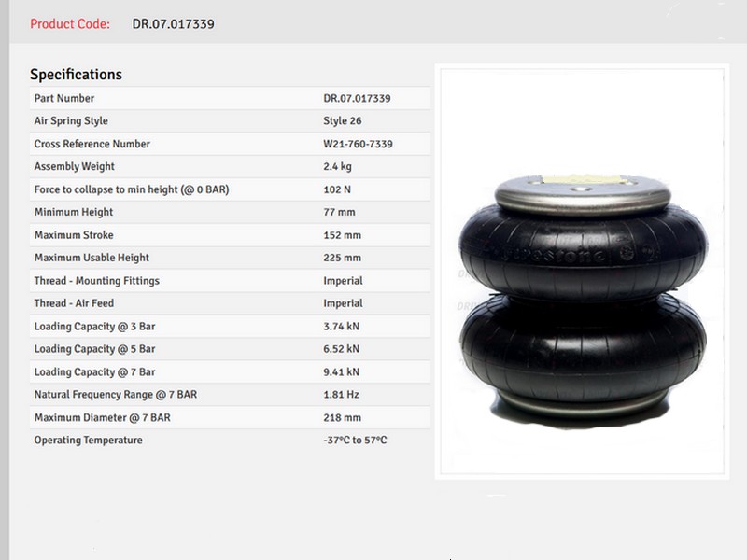
Task: Select the Product Code label
Action: [x=70, y=24]
